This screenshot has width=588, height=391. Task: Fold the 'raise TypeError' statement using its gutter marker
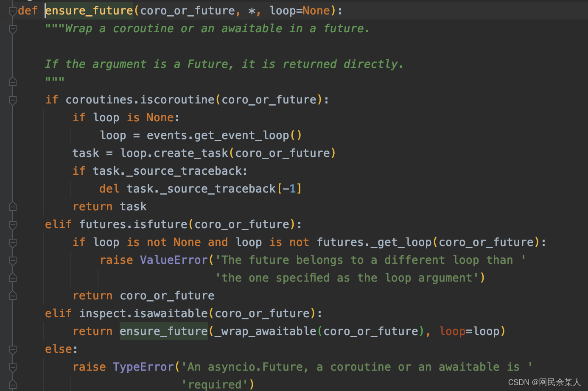coord(13,367)
